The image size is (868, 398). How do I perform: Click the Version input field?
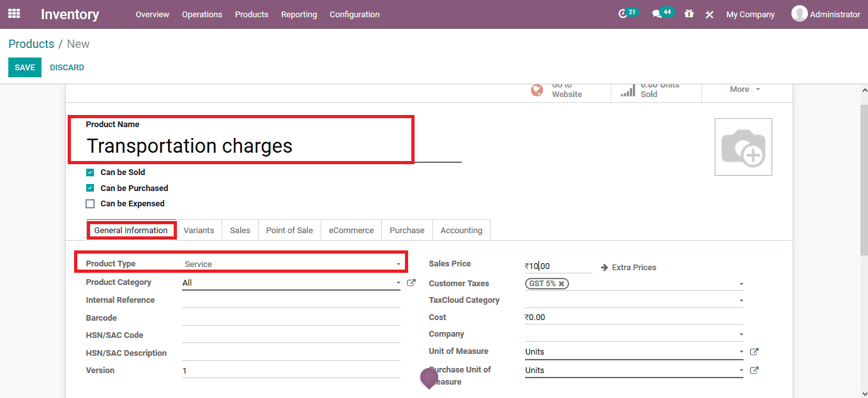pos(291,371)
